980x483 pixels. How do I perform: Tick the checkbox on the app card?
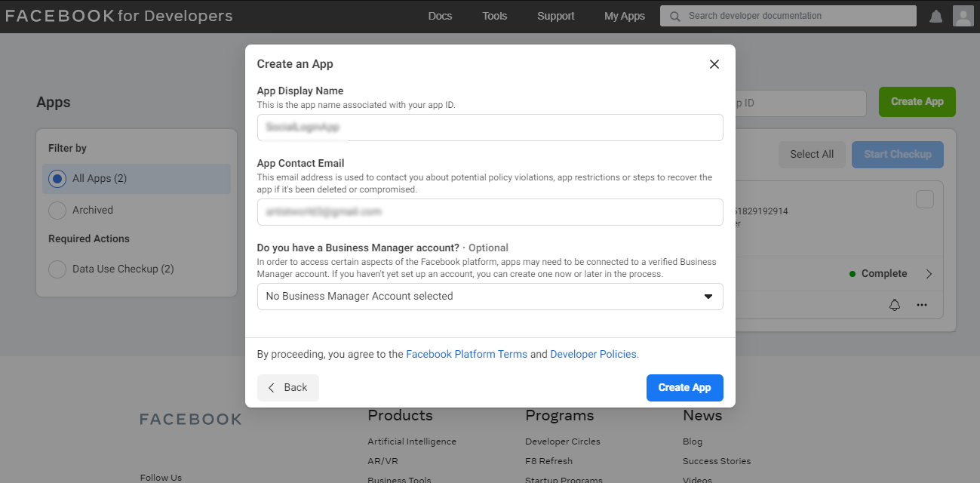pyautogui.click(x=925, y=199)
